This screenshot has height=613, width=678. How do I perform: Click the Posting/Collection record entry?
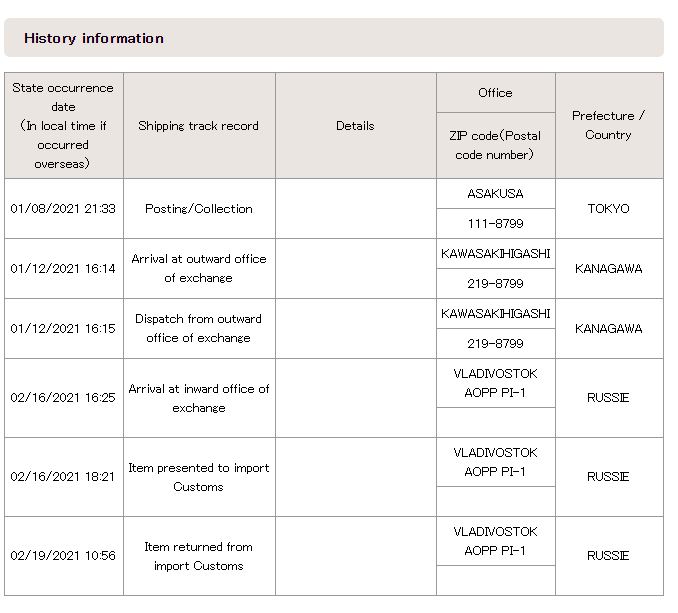click(199, 208)
